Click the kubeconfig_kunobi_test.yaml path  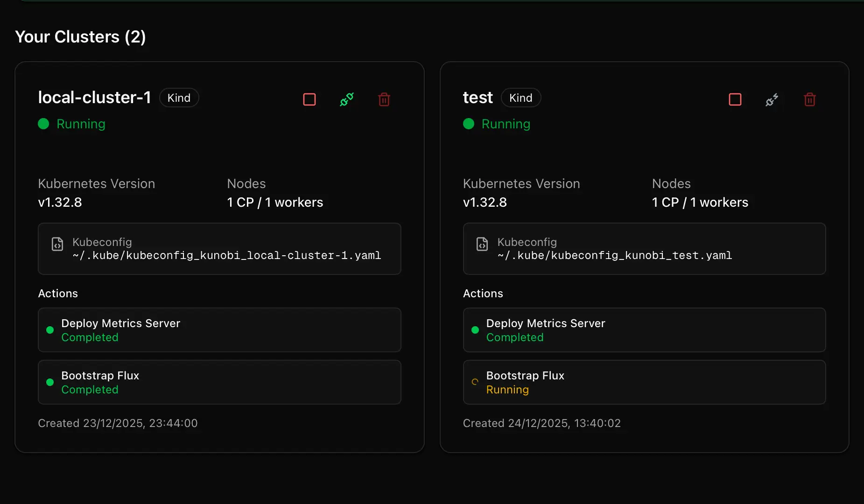pyautogui.click(x=615, y=255)
